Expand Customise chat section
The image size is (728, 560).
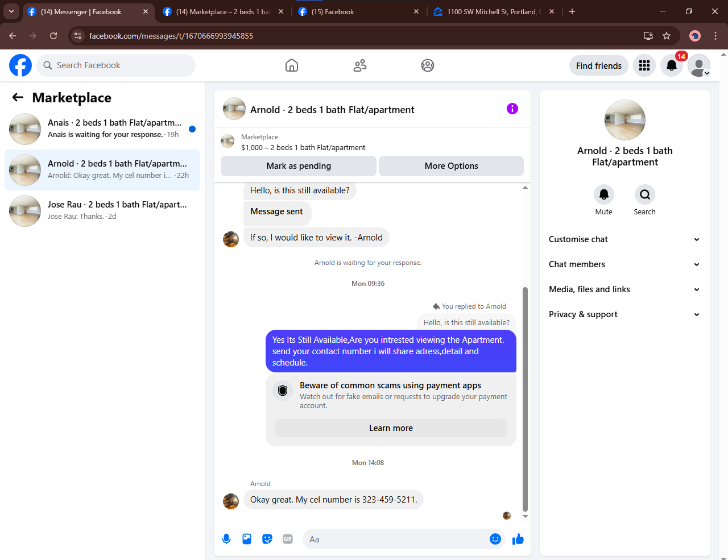pos(625,239)
